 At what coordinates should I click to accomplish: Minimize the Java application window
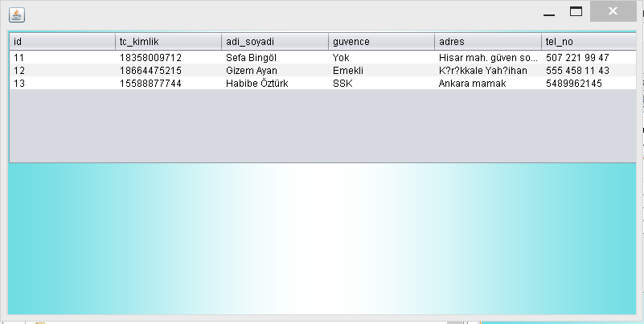(550, 12)
